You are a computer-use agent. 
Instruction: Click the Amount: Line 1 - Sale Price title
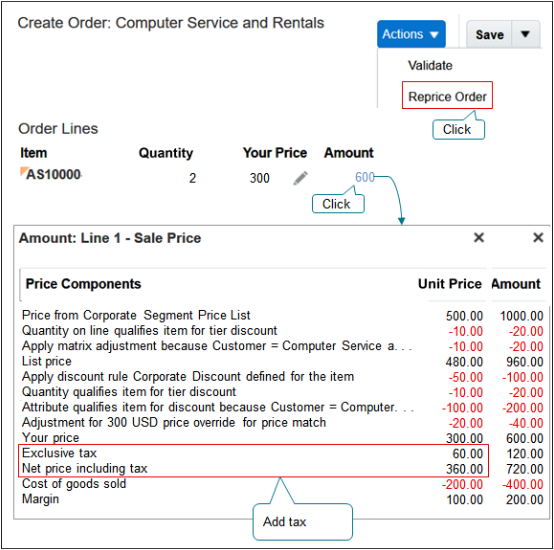110,238
